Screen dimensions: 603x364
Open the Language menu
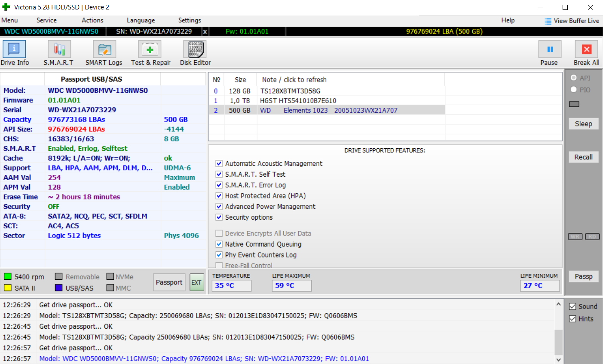click(x=141, y=20)
